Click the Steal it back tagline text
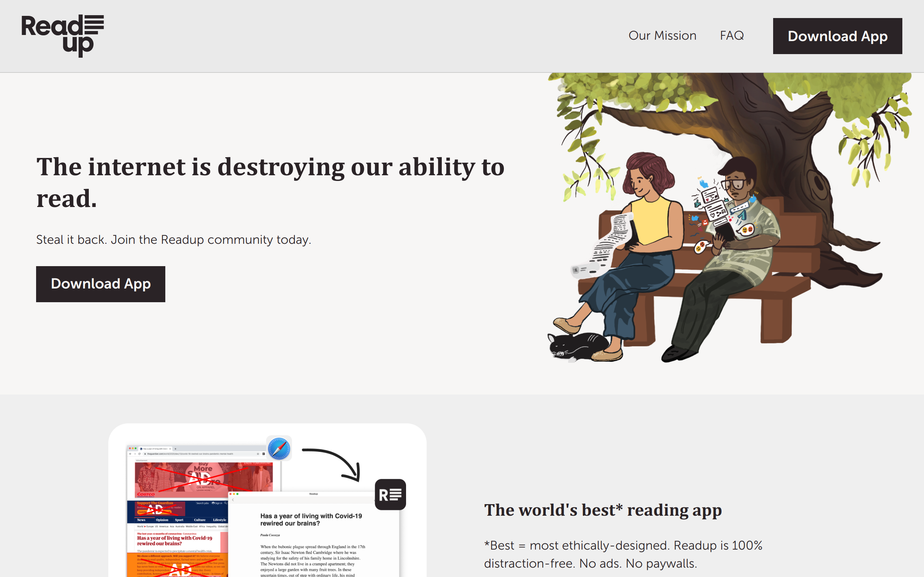Viewport: 924px width, 577px height. [174, 240]
